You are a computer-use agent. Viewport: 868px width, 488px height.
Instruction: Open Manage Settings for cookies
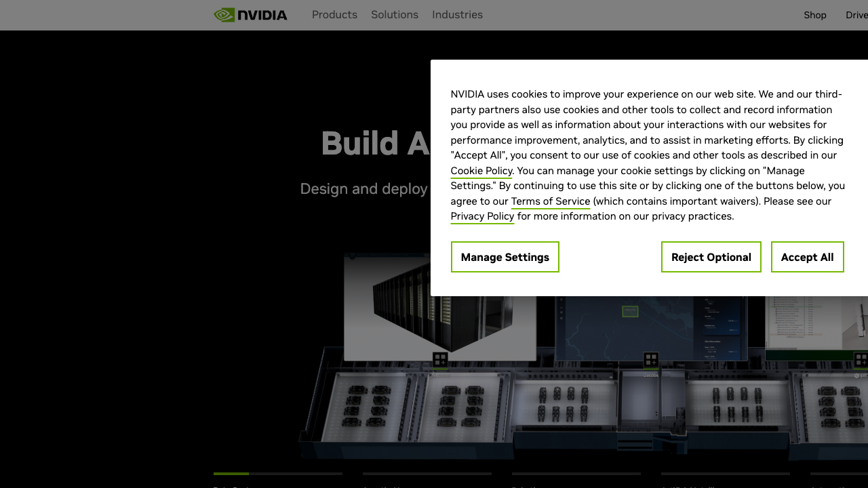(x=505, y=257)
